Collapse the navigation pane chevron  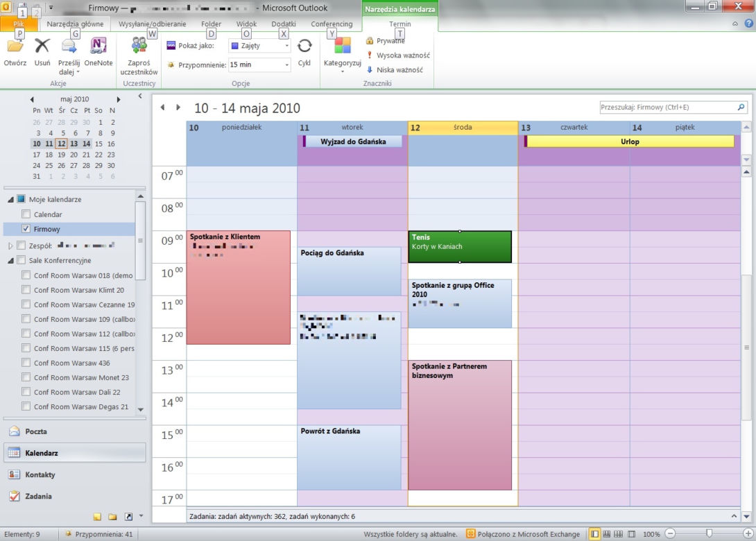click(140, 96)
